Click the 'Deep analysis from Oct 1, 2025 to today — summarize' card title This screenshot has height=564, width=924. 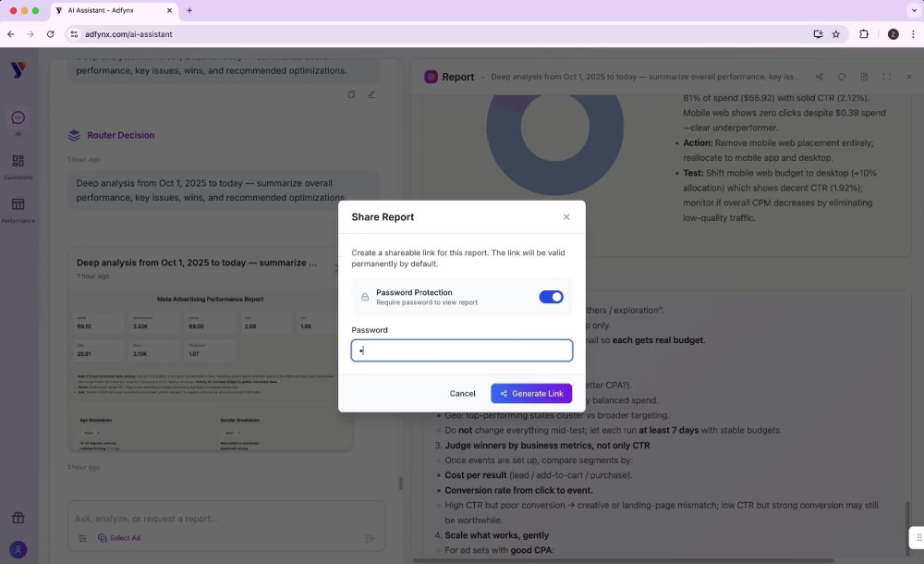[x=196, y=263]
